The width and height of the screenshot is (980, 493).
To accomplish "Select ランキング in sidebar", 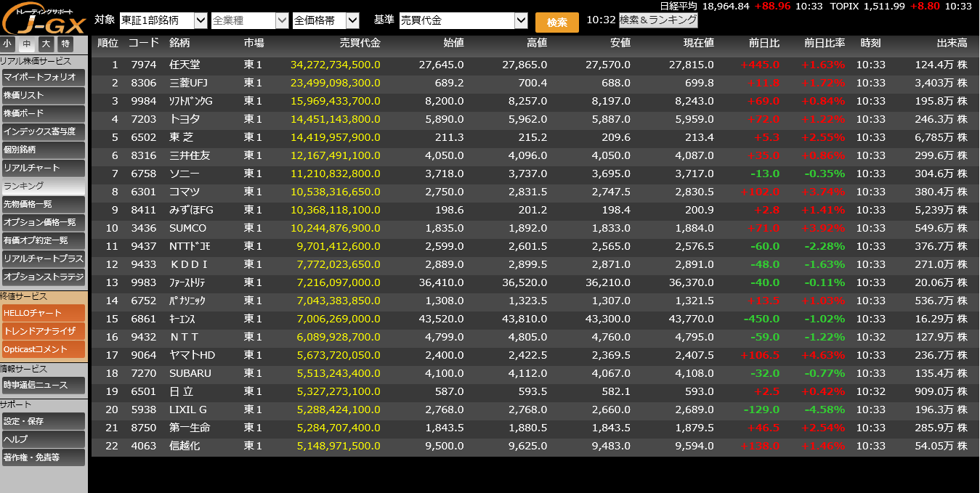I will pyautogui.click(x=43, y=187).
